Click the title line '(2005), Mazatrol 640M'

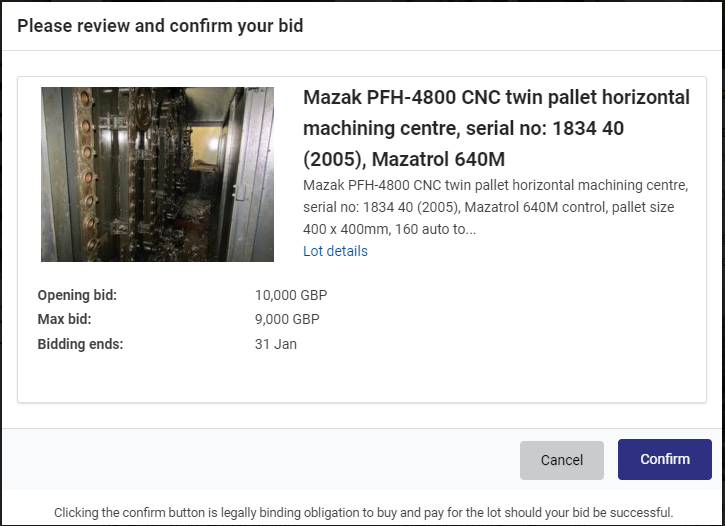tap(404, 159)
